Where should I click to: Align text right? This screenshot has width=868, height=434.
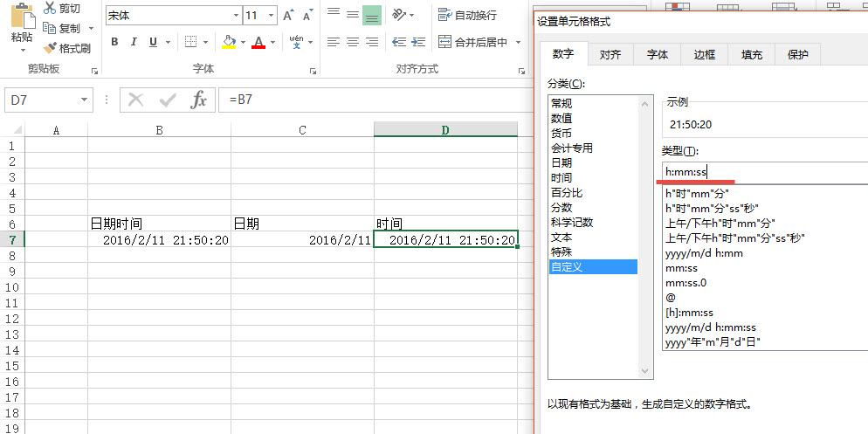(x=372, y=42)
